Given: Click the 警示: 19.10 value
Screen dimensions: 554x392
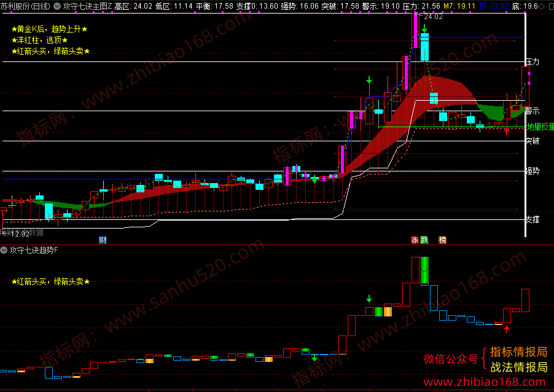Looking at the screenshot, I should (381, 6).
